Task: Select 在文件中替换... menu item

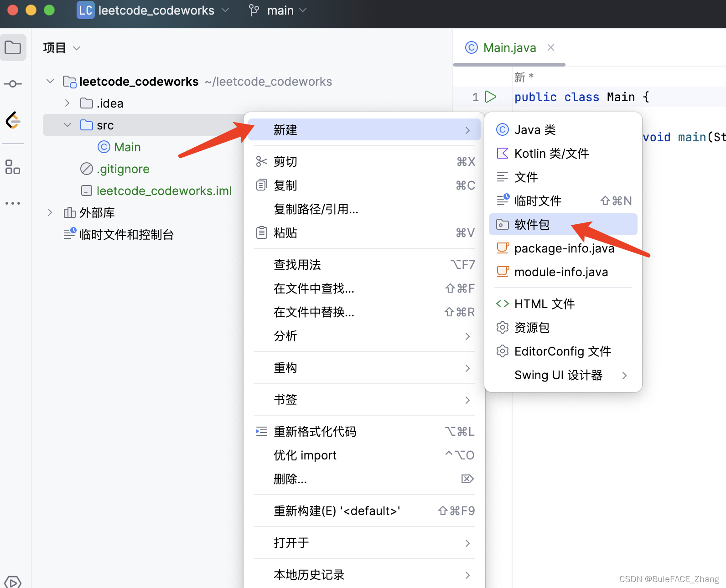Action: [364, 312]
